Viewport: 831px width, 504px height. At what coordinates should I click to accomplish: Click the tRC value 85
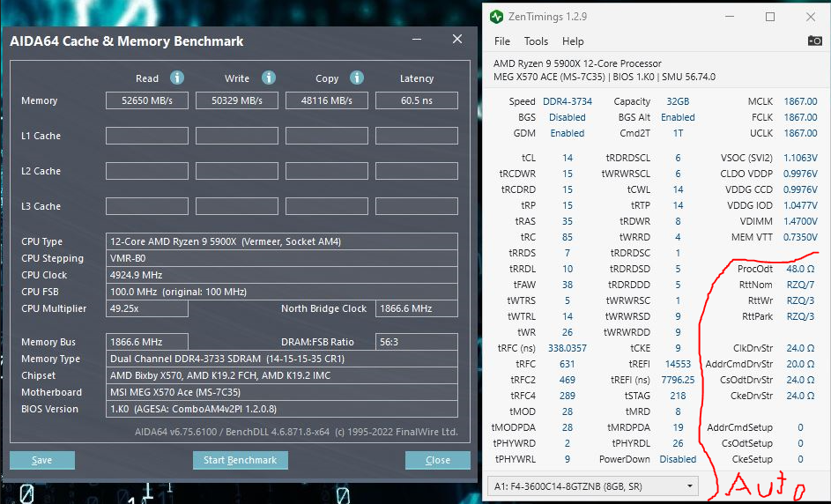[x=568, y=237]
